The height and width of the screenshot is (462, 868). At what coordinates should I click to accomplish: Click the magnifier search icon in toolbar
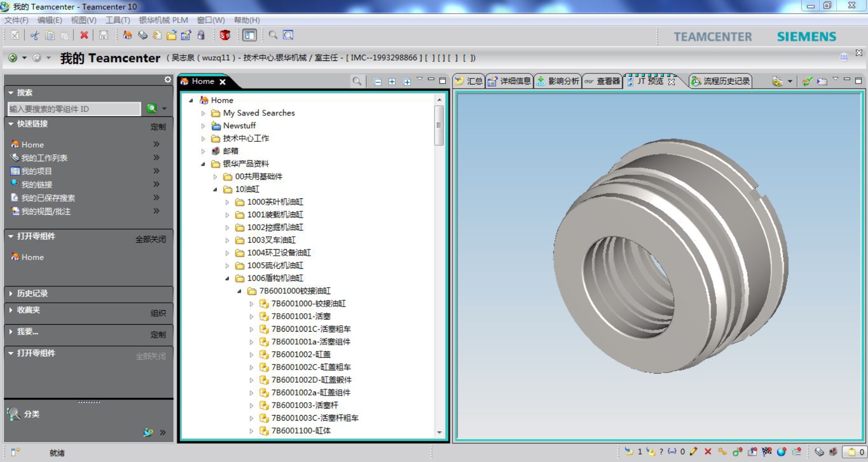(273, 35)
